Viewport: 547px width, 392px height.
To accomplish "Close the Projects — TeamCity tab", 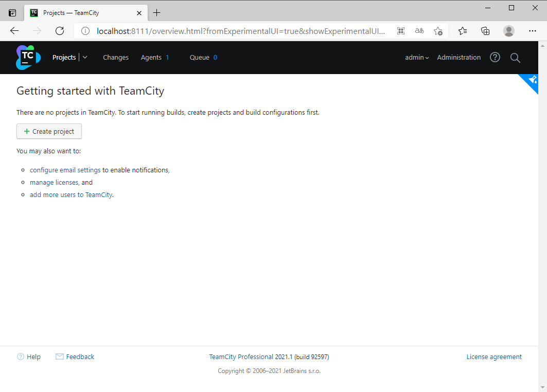I will pos(139,13).
